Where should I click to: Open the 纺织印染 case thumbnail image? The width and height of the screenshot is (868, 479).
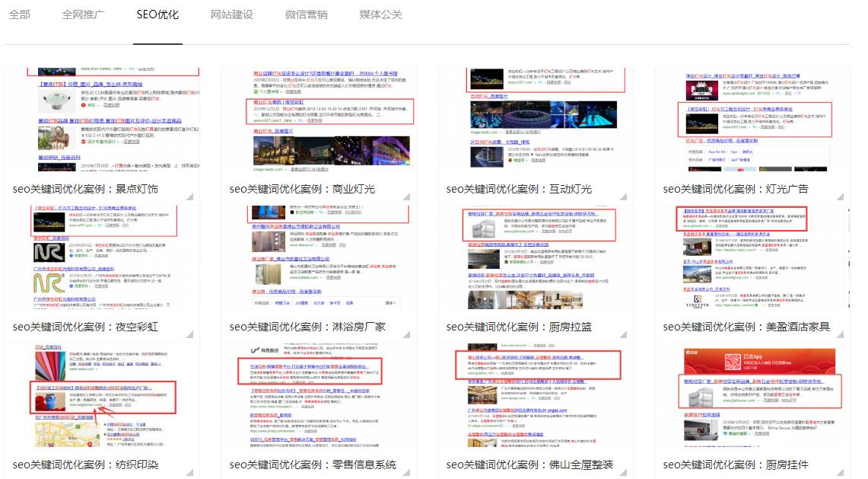pos(102,396)
